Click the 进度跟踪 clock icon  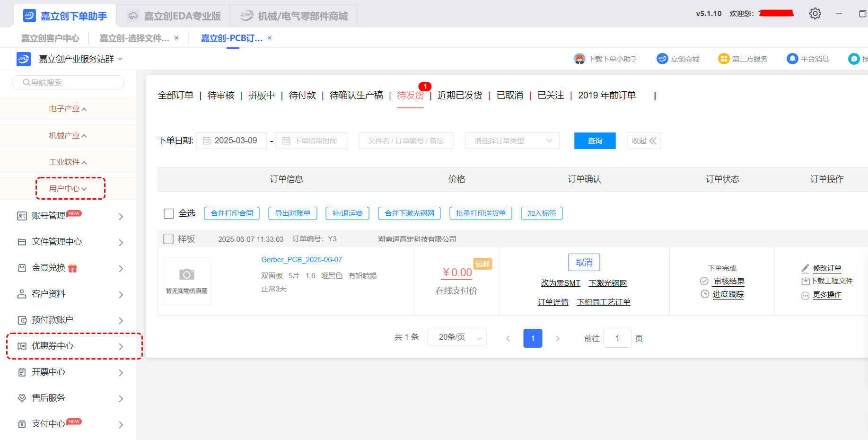705,294
